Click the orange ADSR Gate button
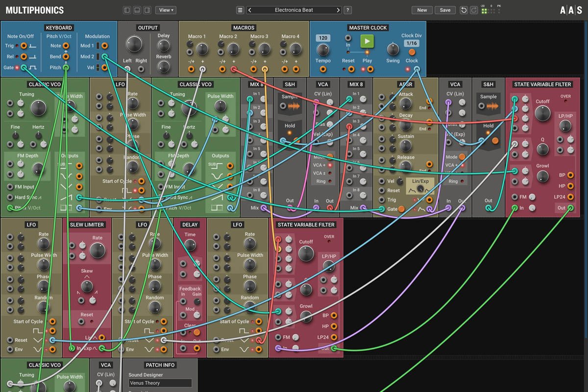This screenshot has height=392, width=588. pyautogui.click(x=401, y=209)
